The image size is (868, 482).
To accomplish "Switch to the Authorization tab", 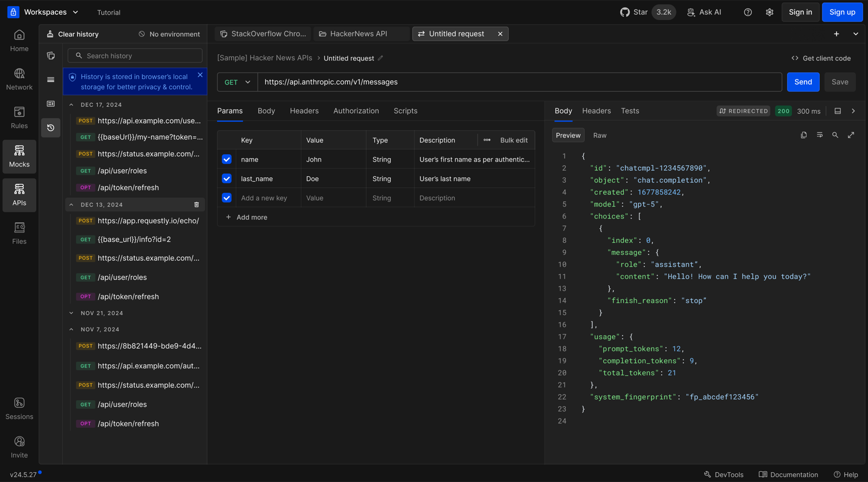I will [356, 111].
